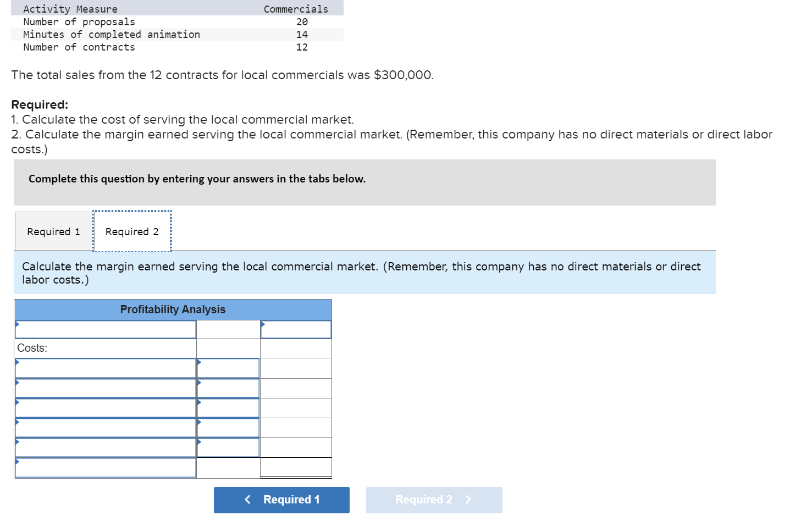801x532 pixels.
Task: Click the value 12 for contracts
Action: [302, 47]
